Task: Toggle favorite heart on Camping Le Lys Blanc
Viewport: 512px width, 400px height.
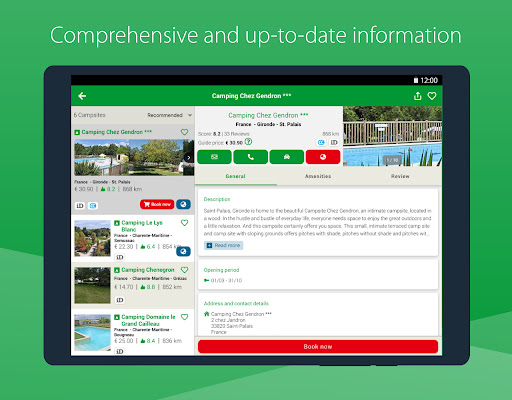Action: coord(184,223)
